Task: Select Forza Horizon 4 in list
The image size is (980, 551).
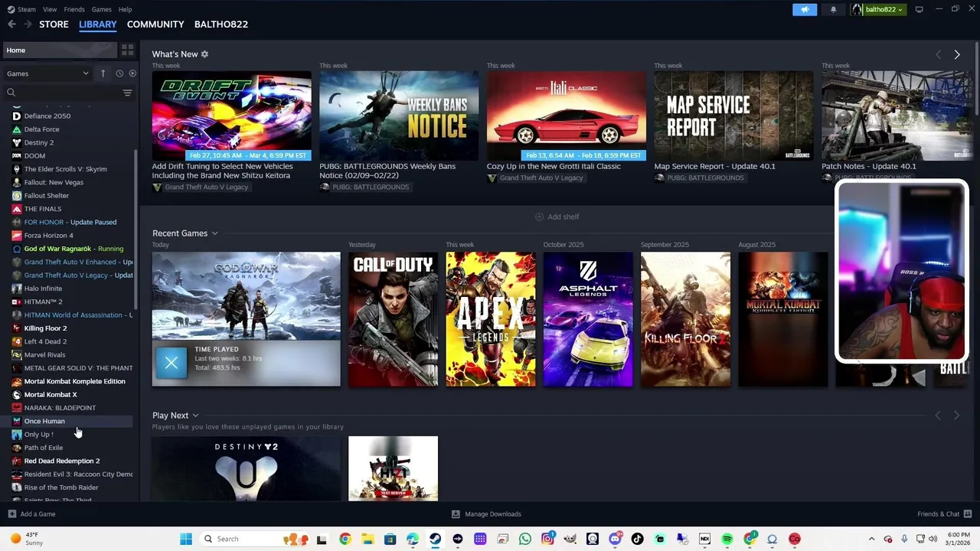Action: pyautogui.click(x=49, y=236)
